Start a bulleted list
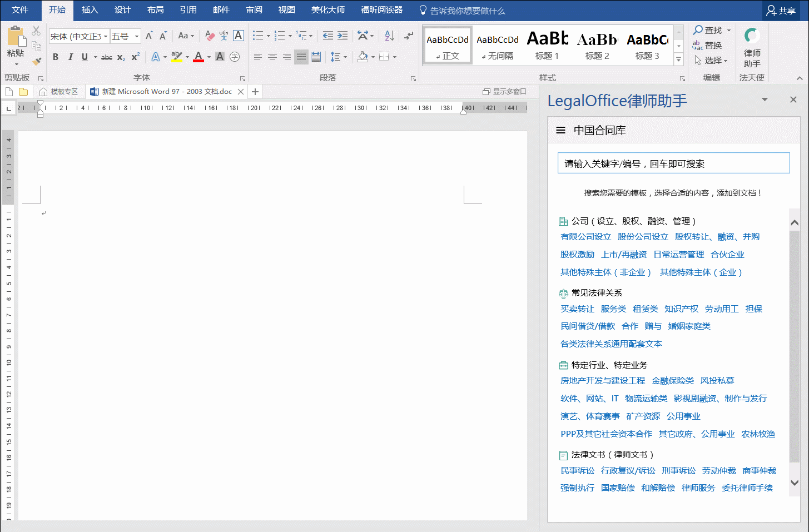 click(x=258, y=36)
